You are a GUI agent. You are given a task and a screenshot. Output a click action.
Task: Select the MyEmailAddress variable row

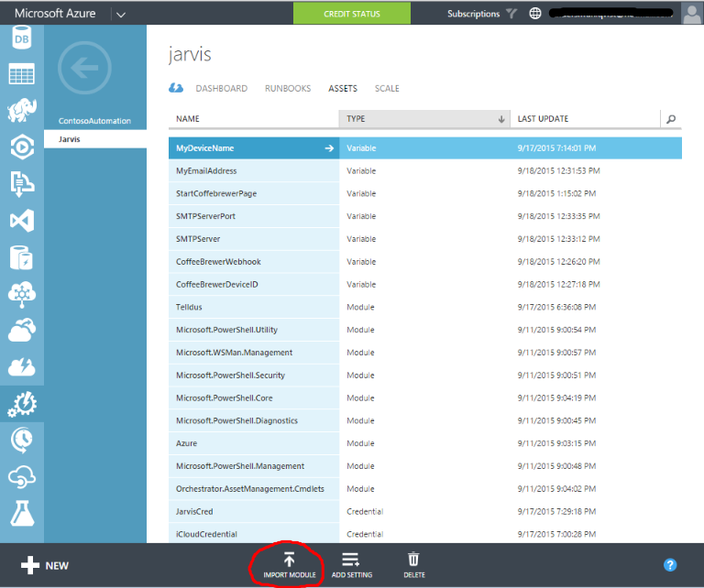(x=425, y=171)
